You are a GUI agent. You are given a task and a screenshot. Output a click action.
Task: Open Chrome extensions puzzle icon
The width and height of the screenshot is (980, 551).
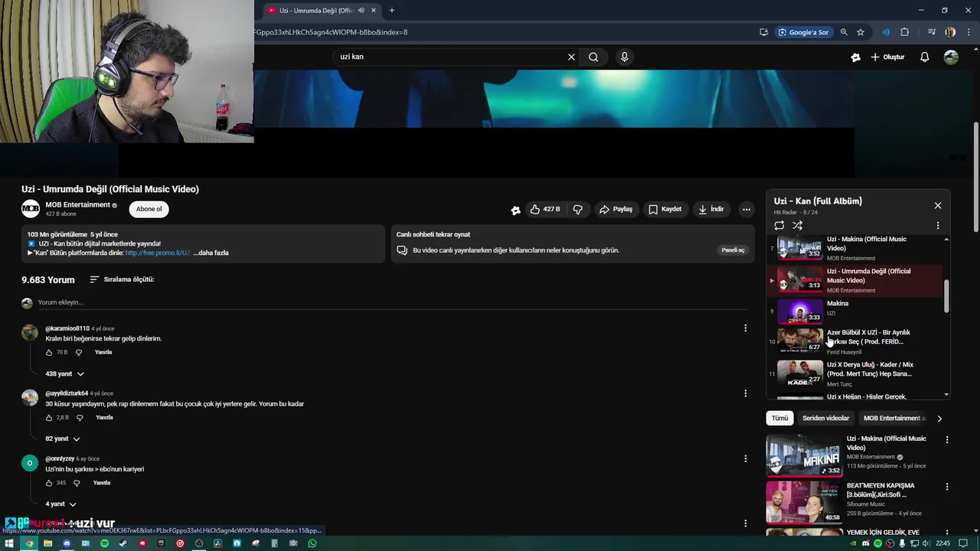click(x=905, y=32)
